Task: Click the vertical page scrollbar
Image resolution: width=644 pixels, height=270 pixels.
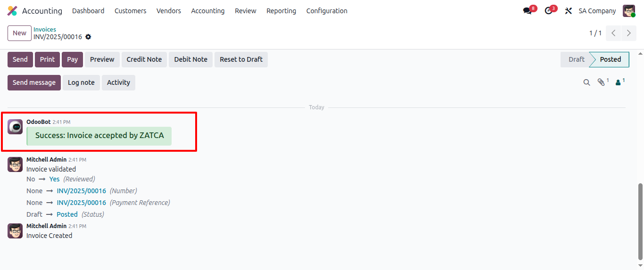Action: (x=640, y=221)
